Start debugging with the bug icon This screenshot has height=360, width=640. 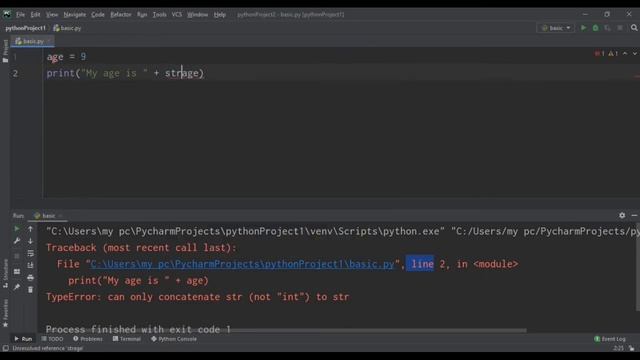click(x=596, y=28)
